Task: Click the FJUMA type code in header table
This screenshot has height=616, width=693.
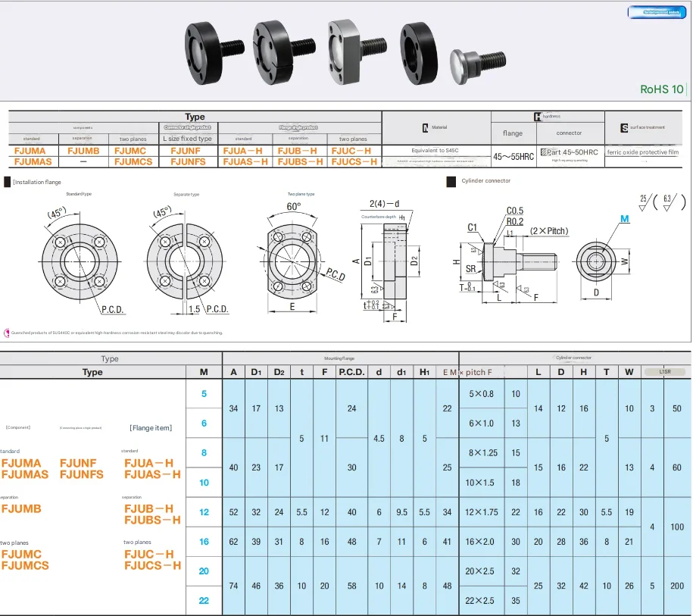Action: 30,152
